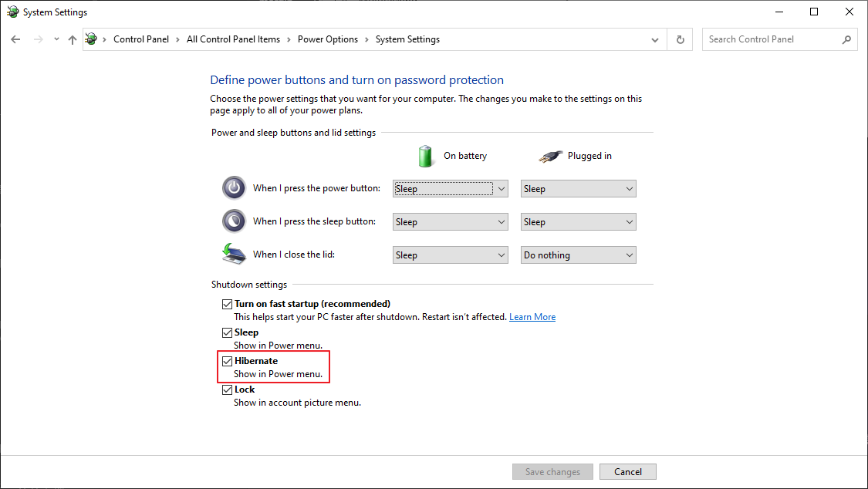Open close lid On battery dropdown
The image size is (868, 489).
click(x=450, y=255)
